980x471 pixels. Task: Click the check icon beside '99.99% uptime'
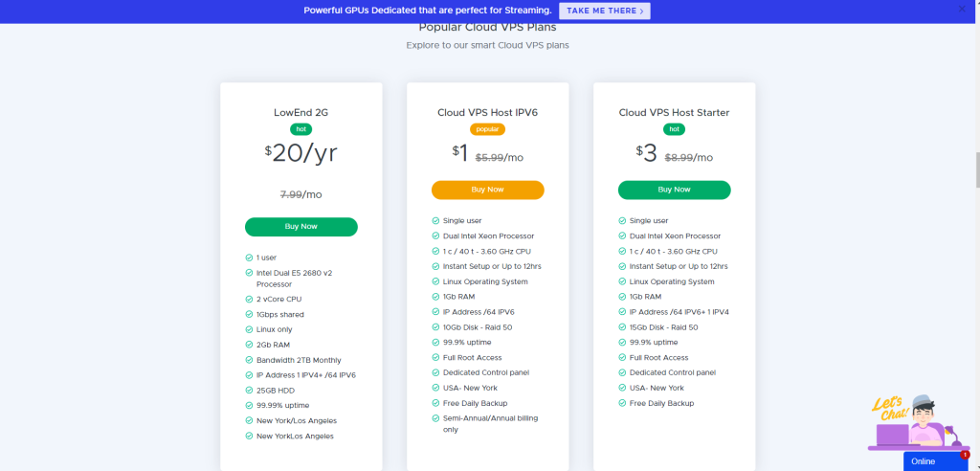(250, 405)
